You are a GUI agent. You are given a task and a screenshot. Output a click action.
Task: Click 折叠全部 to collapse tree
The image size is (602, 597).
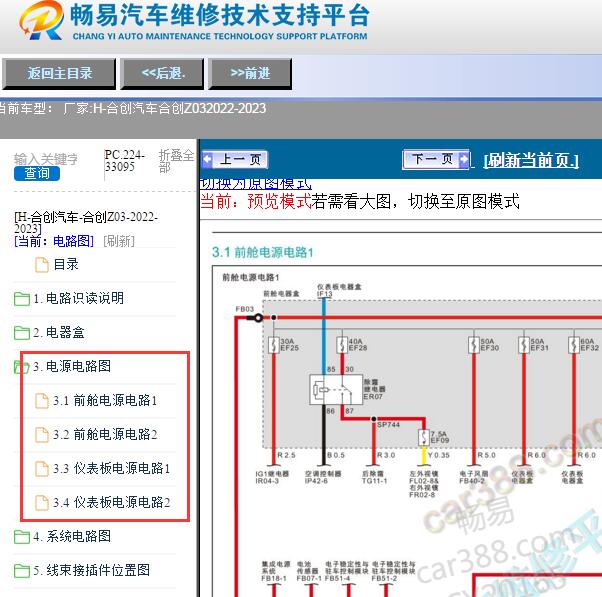point(176,161)
